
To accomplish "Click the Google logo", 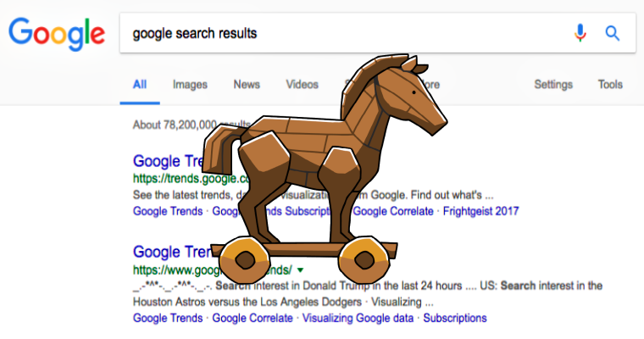I will [x=57, y=34].
